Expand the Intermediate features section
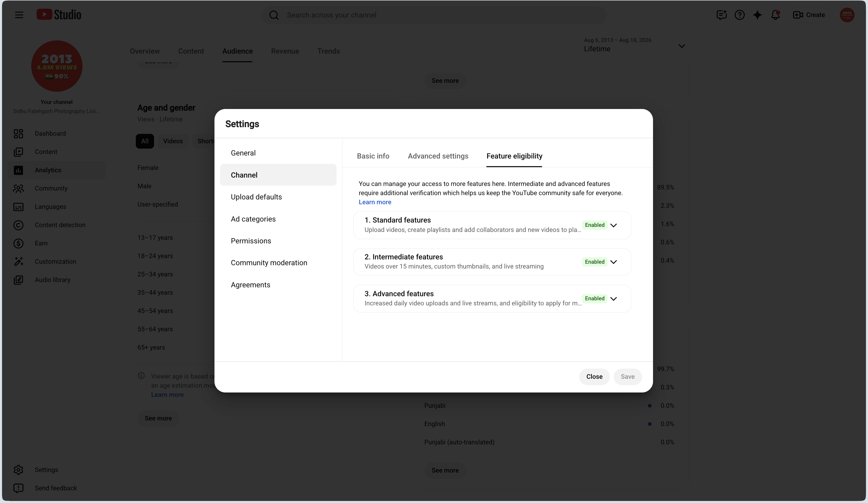 pyautogui.click(x=613, y=262)
